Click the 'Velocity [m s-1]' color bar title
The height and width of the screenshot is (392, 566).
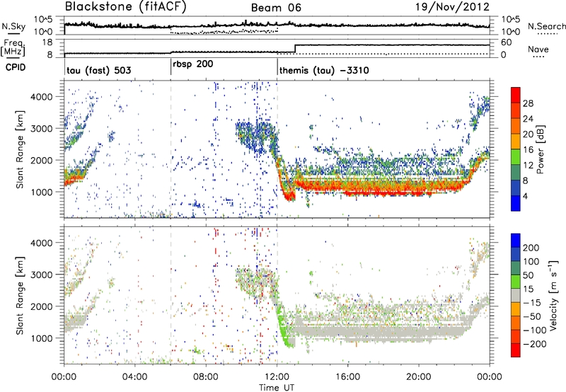pyautogui.click(x=553, y=295)
